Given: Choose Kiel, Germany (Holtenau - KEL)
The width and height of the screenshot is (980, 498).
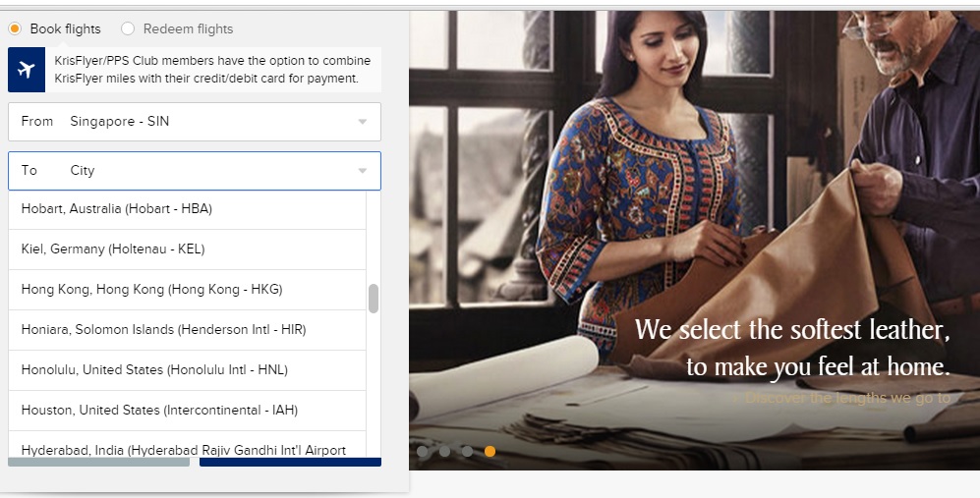Looking at the screenshot, I should [187, 249].
